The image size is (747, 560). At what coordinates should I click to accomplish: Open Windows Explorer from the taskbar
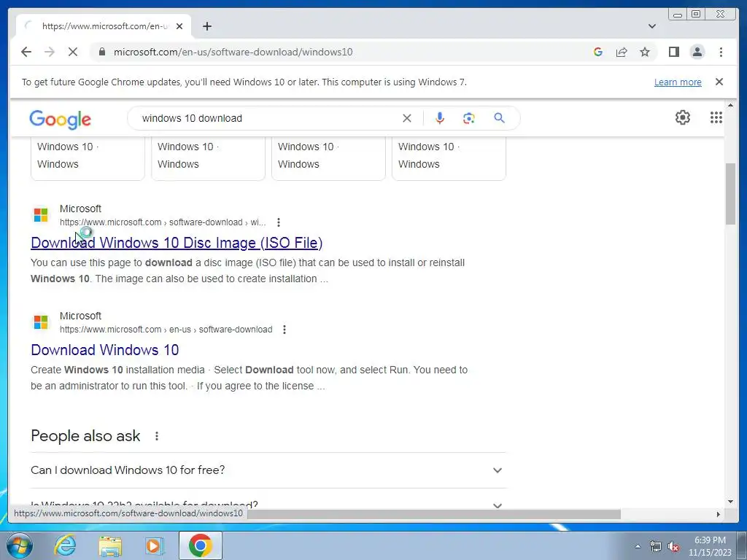[x=110, y=545]
